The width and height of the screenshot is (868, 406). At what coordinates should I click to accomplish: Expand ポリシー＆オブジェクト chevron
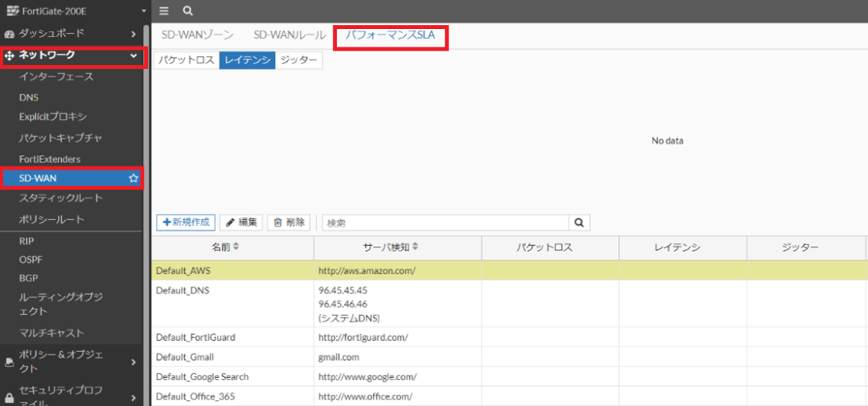point(133,362)
